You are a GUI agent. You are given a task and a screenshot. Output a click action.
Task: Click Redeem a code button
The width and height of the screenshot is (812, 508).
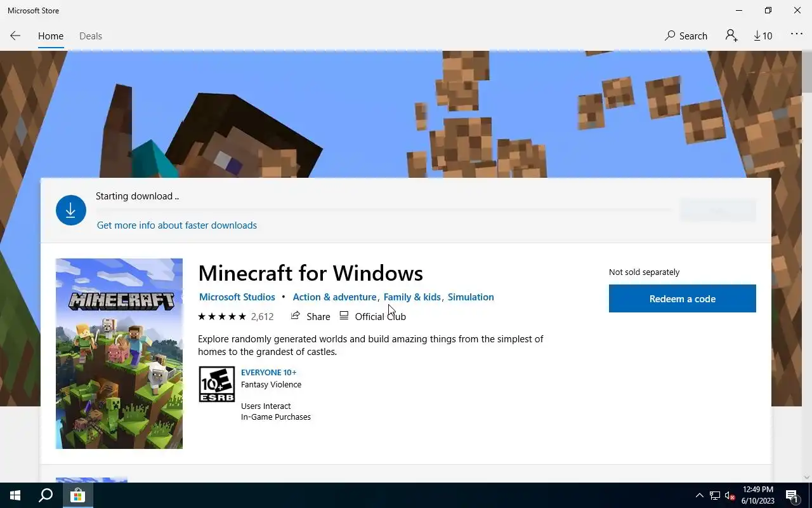pyautogui.click(x=683, y=298)
